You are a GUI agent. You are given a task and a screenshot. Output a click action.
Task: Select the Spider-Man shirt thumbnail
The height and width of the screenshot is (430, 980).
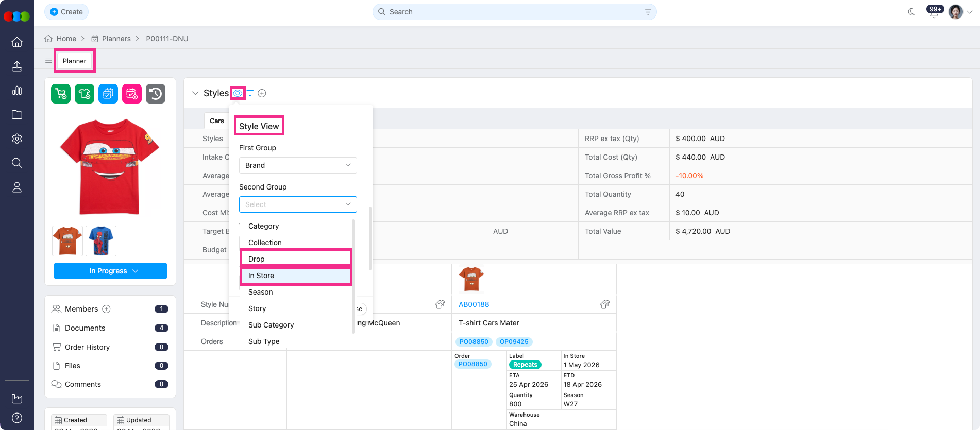[101, 241]
